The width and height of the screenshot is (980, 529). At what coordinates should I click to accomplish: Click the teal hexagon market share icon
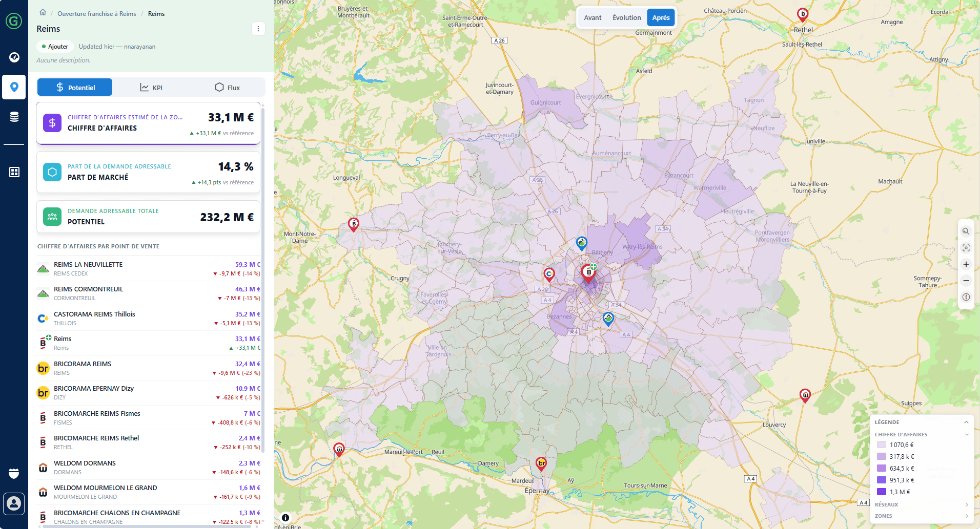[x=52, y=172]
